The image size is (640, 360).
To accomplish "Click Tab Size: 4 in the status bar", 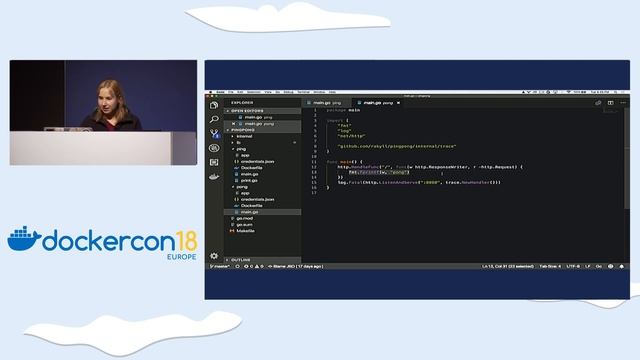I will [550, 267].
